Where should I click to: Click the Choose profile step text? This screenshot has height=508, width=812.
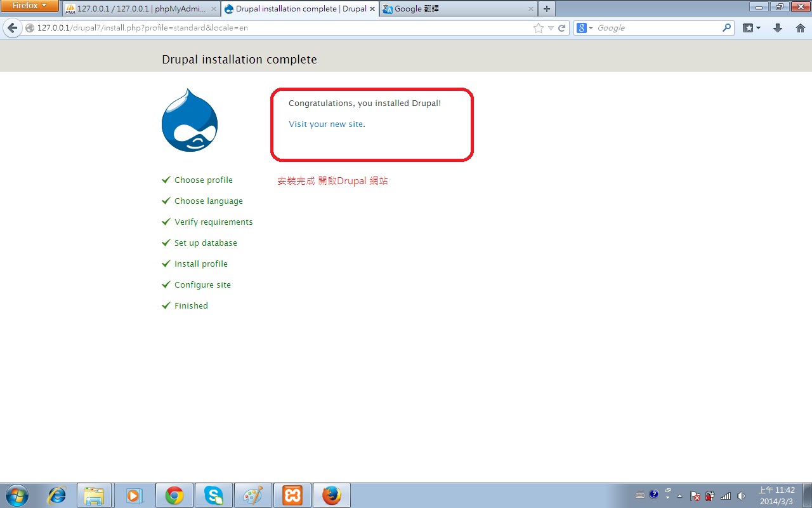click(x=204, y=180)
